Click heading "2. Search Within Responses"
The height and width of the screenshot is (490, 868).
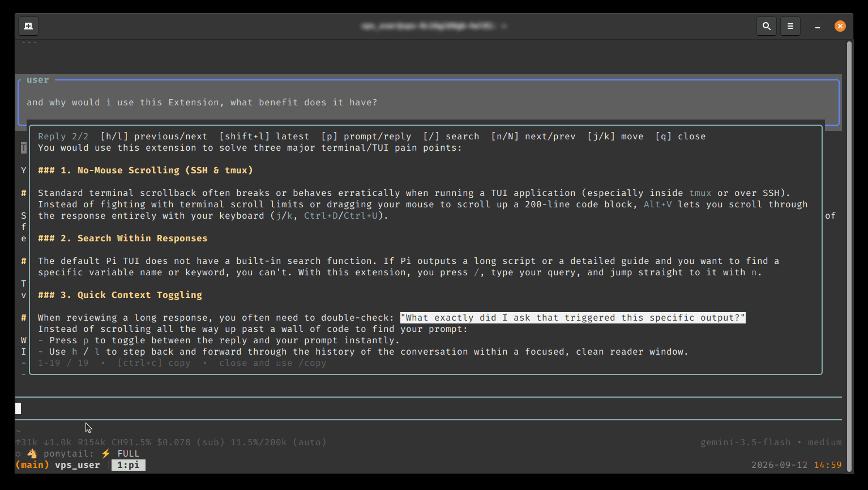coord(123,238)
